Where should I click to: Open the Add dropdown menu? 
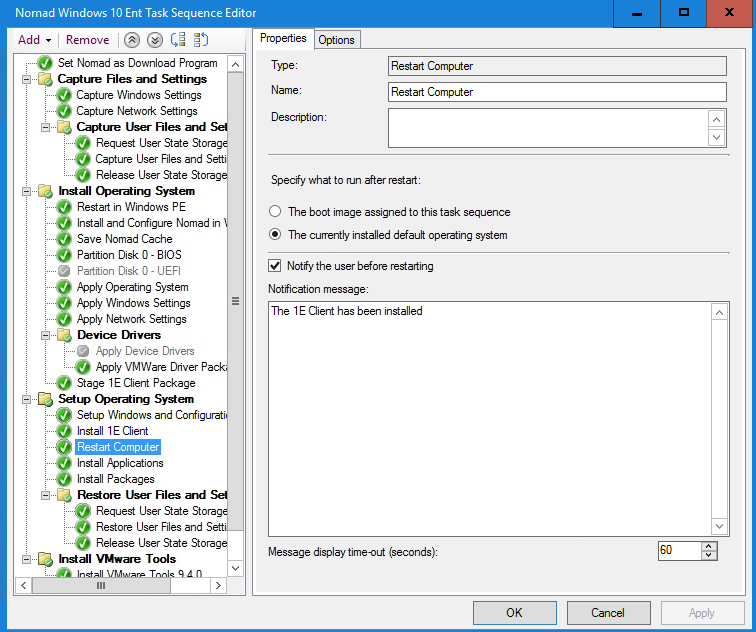pyautogui.click(x=34, y=40)
